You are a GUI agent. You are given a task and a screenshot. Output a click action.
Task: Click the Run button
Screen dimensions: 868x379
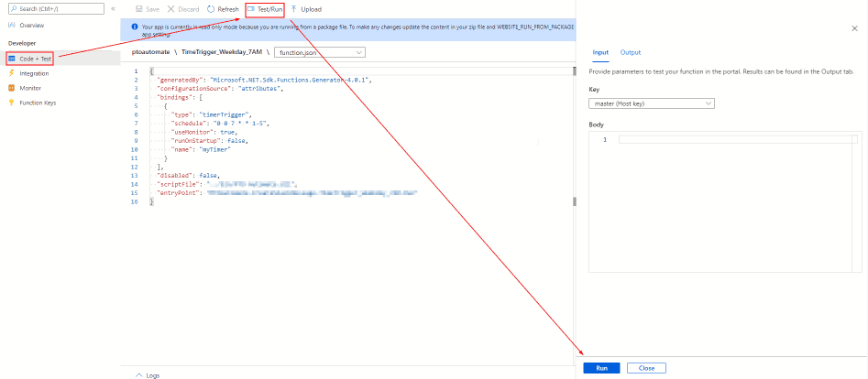coord(601,368)
